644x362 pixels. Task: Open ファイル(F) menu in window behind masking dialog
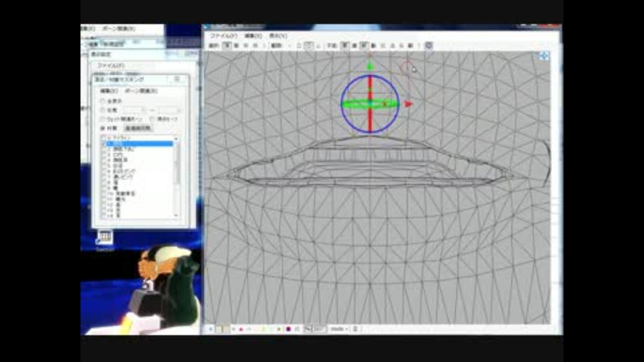[110, 65]
